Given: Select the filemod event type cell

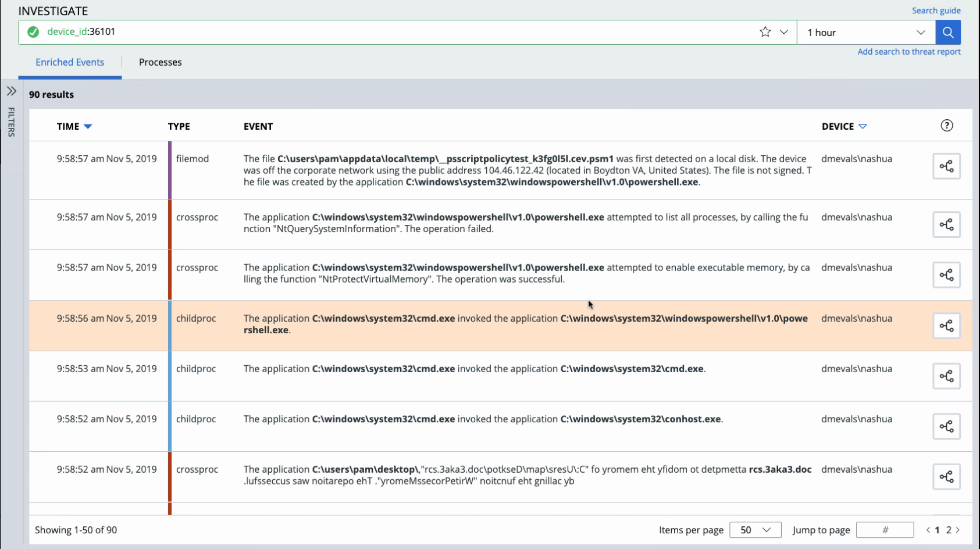Looking at the screenshot, I should [x=193, y=159].
